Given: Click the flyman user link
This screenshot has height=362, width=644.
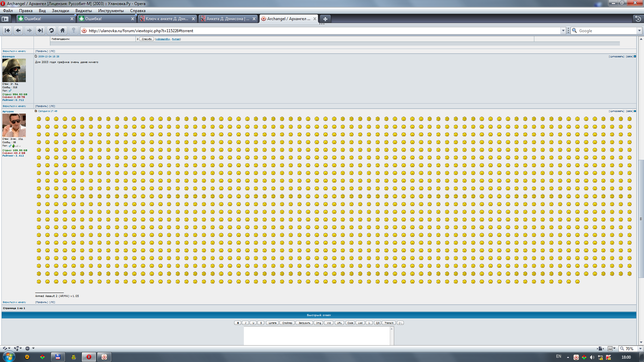Looking at the screenshot, I should point(176,39).
